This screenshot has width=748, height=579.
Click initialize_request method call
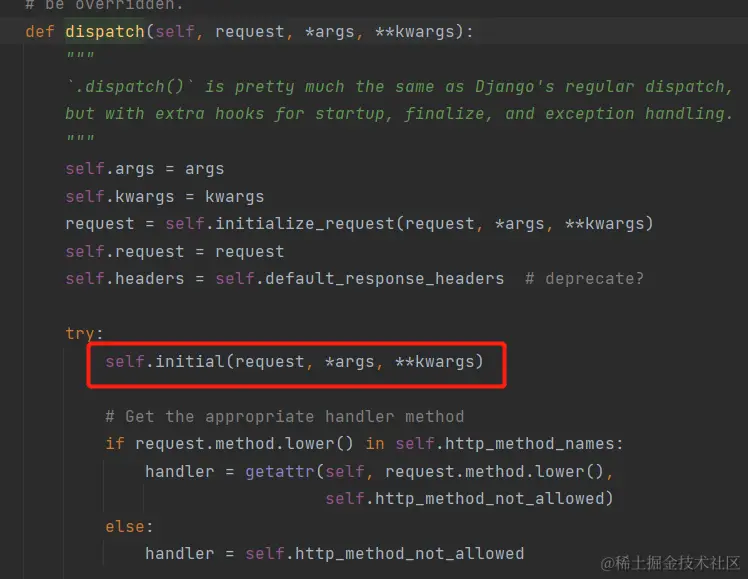(304, 224)
